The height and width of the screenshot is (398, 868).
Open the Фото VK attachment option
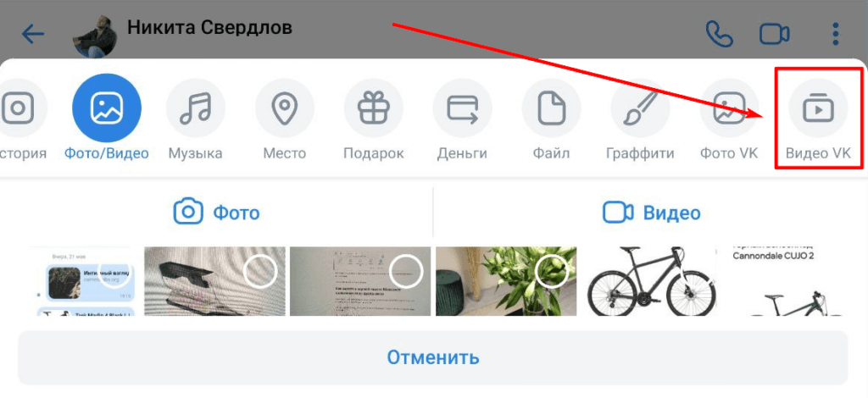click(729, 108)
